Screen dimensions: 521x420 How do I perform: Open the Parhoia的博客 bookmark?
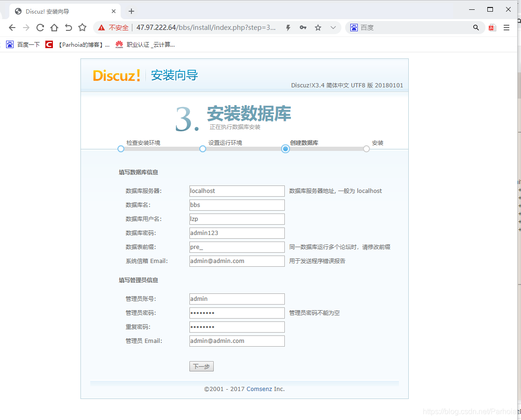[x=78, y=44]
